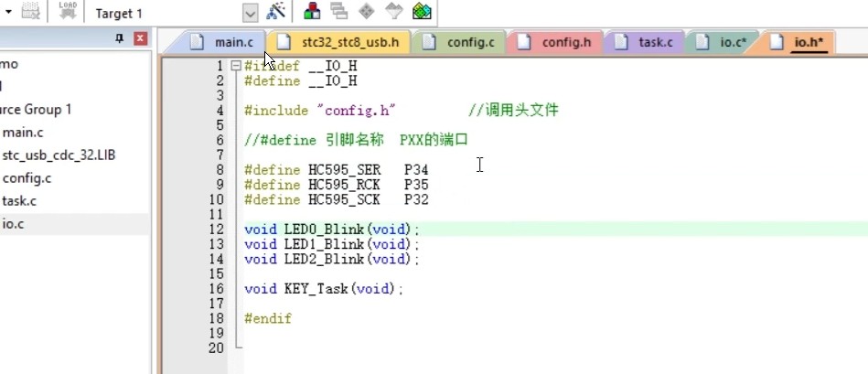Viewport: 868px width, 374px height.
Task: Click line number 12 in the gutter
Action: click(217, 229)
